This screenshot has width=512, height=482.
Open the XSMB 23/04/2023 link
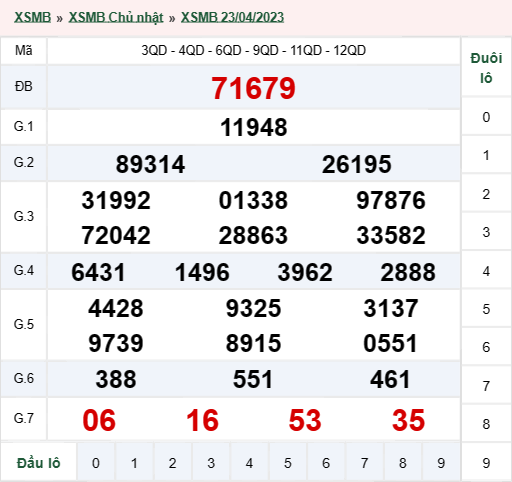232,17
